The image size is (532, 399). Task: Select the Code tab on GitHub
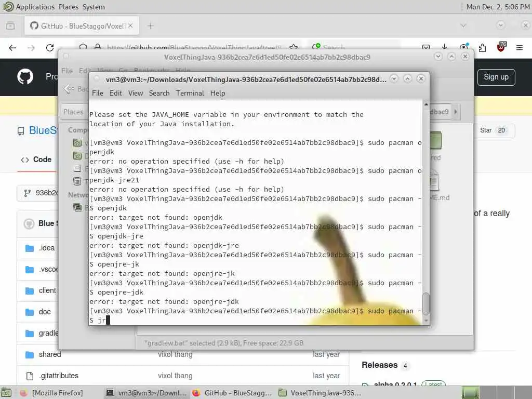click(36, 159)
